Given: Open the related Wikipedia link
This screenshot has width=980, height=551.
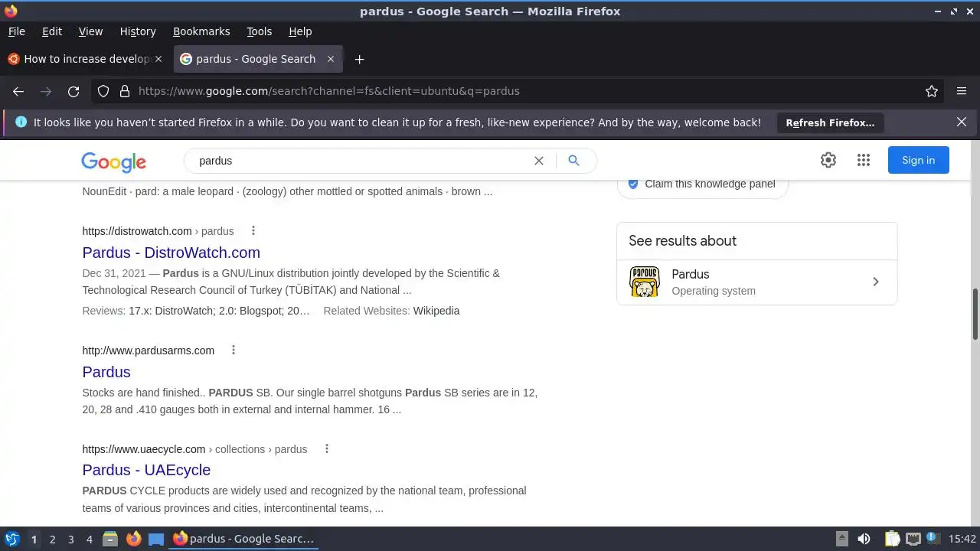Looking at the screenshot, I should tap(436, 311).
